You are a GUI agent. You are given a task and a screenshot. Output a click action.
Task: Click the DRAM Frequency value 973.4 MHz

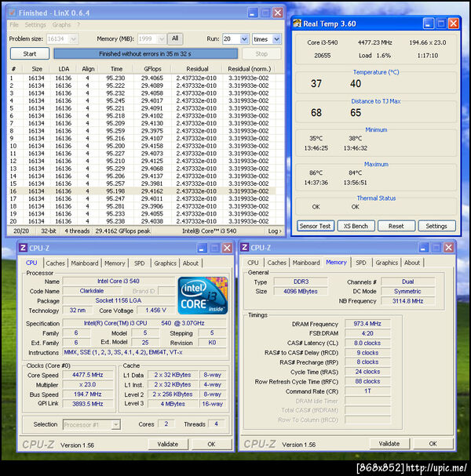pos(367,324)
